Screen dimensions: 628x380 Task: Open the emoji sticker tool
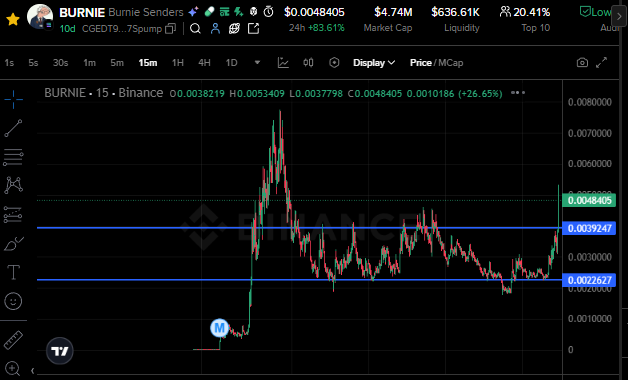13,301
